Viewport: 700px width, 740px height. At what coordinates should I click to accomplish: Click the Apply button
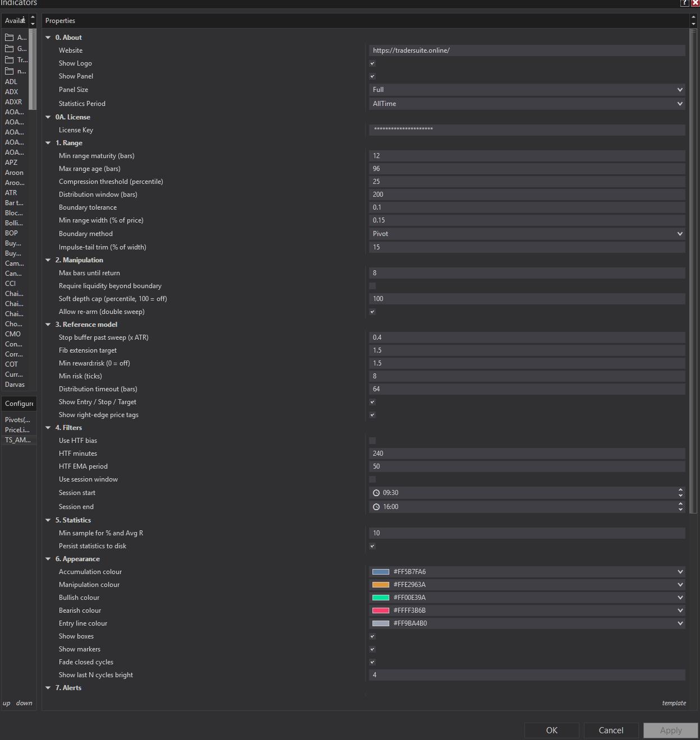671,730
